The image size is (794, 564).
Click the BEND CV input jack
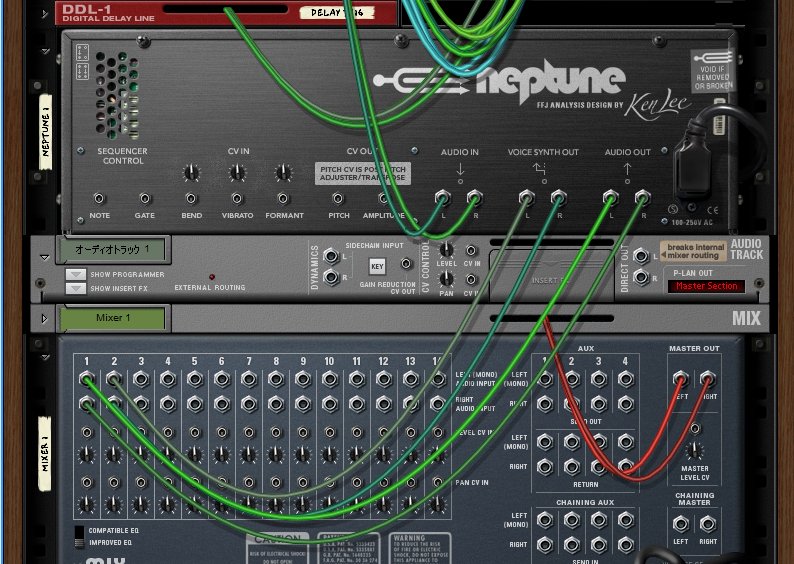click(191, 198)
